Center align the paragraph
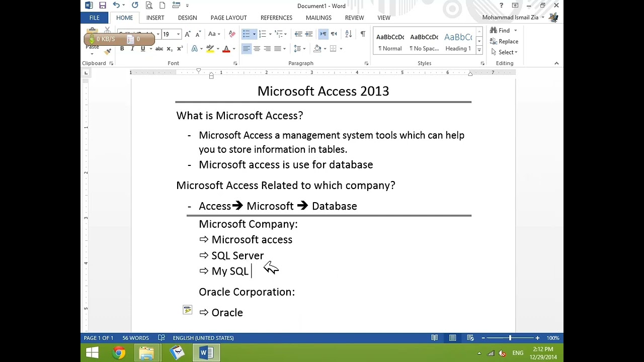The image size is (644, 362). (x=257, y=49)
